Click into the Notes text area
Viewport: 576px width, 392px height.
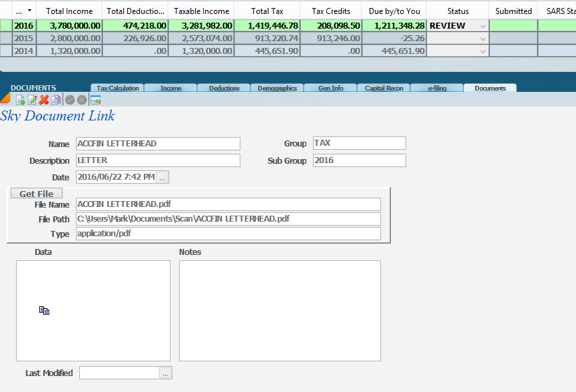tap(280, 310)
